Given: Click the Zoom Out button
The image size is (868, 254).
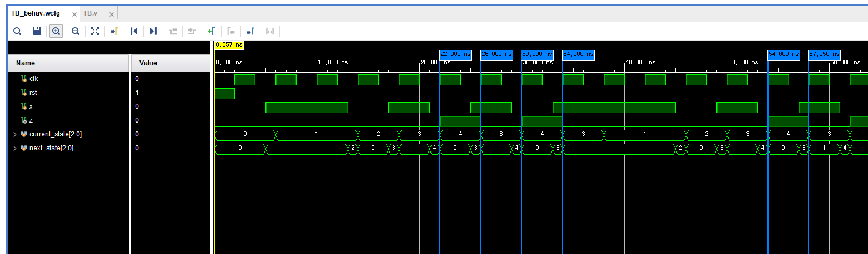Looking at the screenshot, I should [76, 31].
